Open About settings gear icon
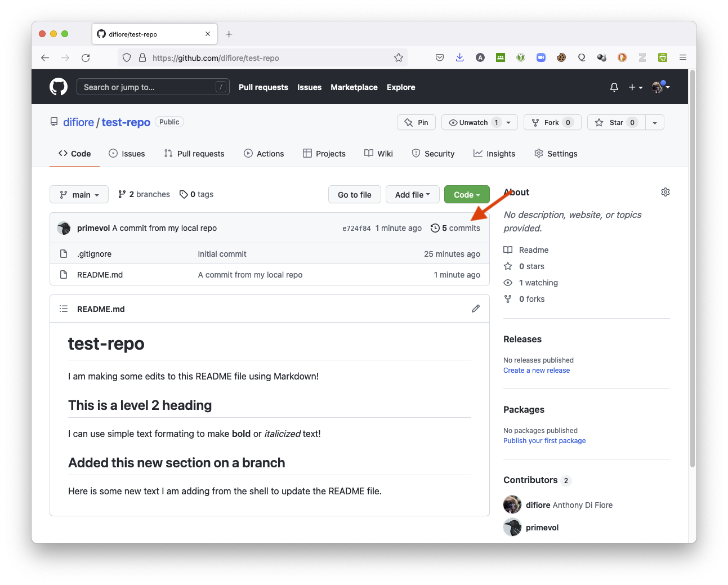728x585 pixels. point(665,192)
